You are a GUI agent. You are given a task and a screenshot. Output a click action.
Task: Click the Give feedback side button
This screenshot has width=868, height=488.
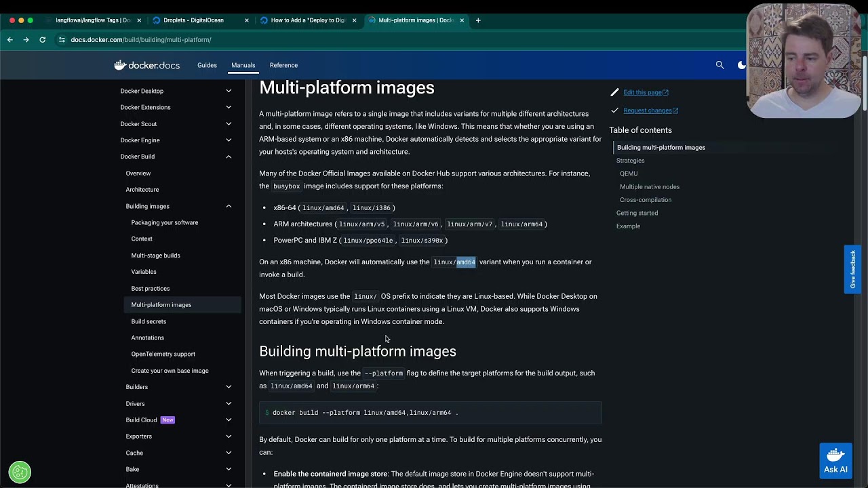click(x=852, y=269)
